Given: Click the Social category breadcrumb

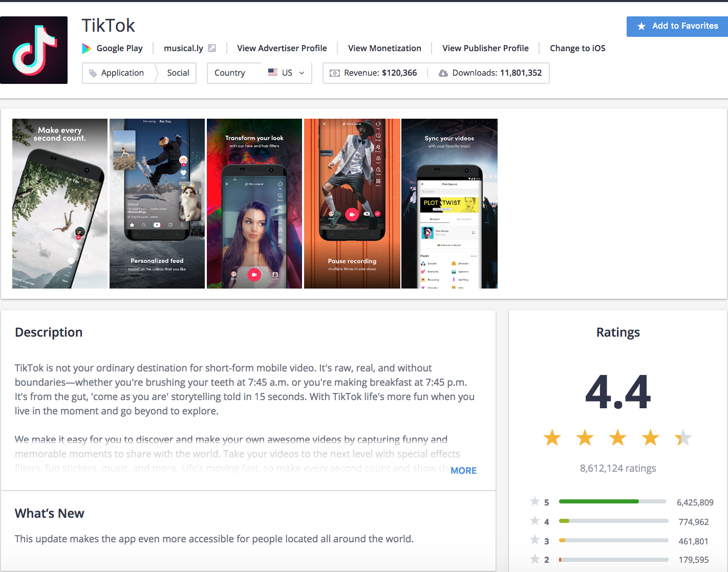Looking at the screenshot, I should point(178,73).
